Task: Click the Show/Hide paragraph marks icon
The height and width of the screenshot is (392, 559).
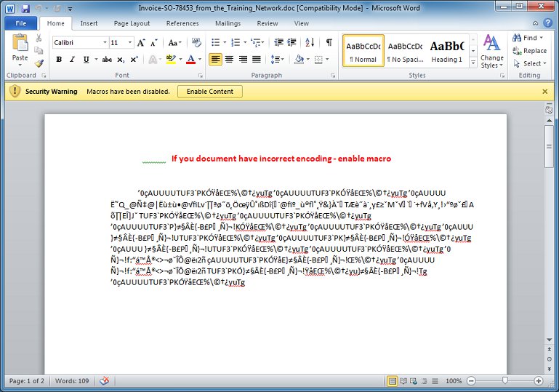Action: click(x=329, y=43)
